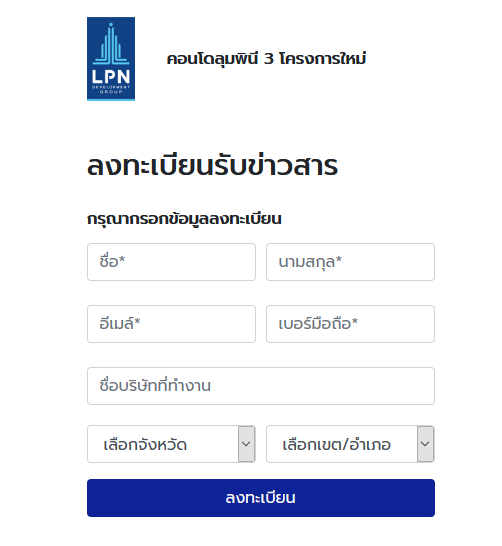
Task: Click the LPN Development Group logo
Action: [111, 59]
